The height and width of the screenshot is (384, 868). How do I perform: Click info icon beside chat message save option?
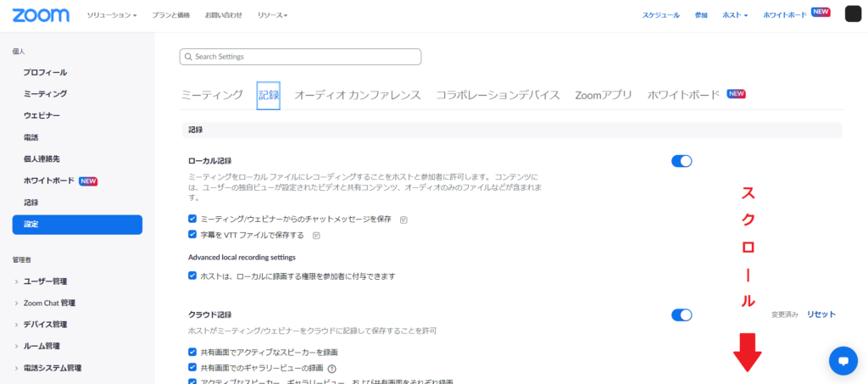(403, 220)
